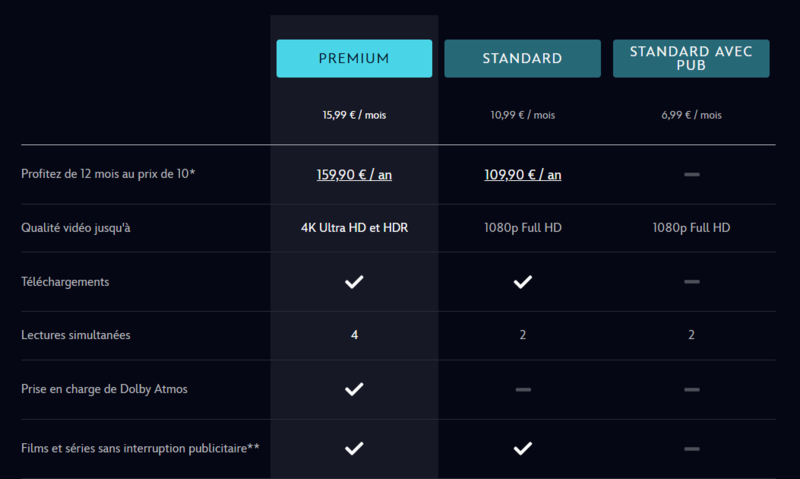Click Premium checkmark for Dolby Atmos

click(x=354, y=389)
